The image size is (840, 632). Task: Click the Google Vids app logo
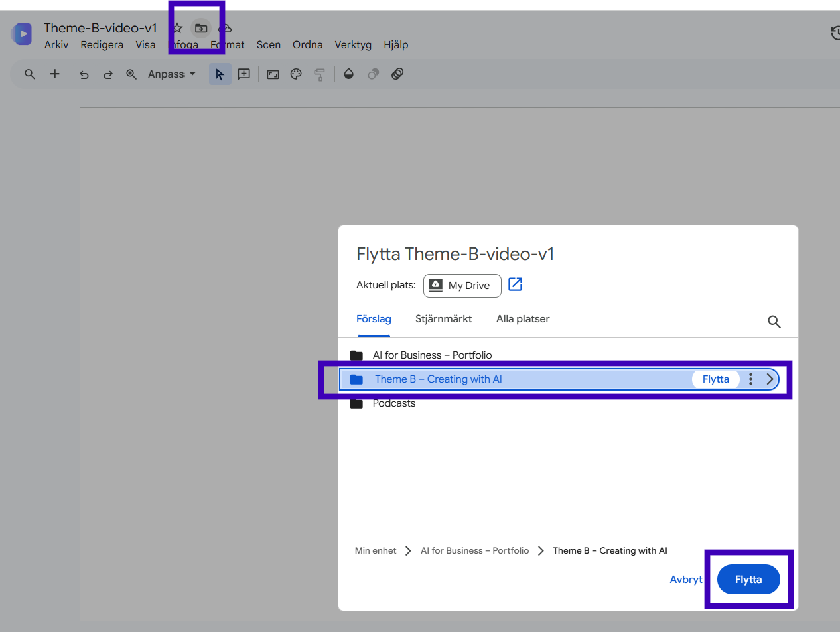click(x=22, y=34)
